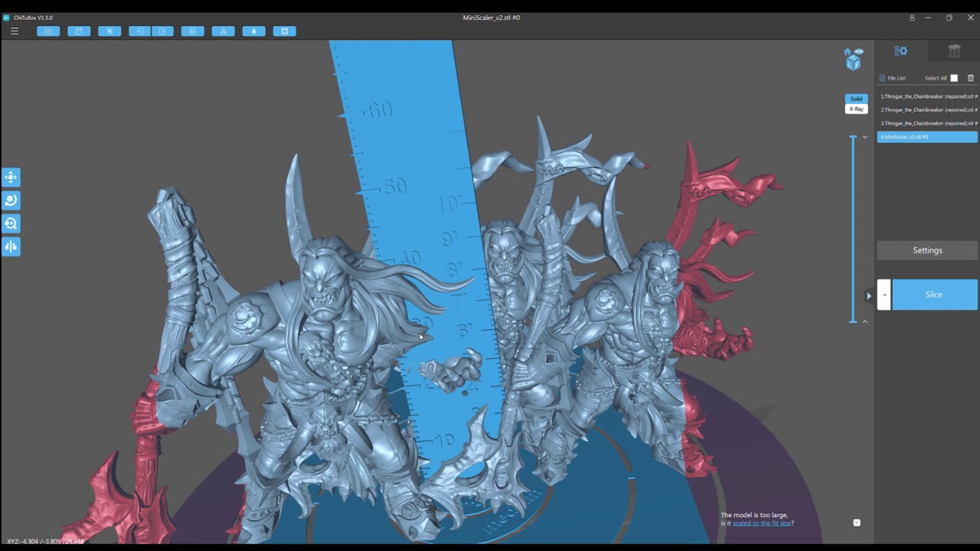
Task: Click the vertical layer slider track
Action: pos(853,229)
